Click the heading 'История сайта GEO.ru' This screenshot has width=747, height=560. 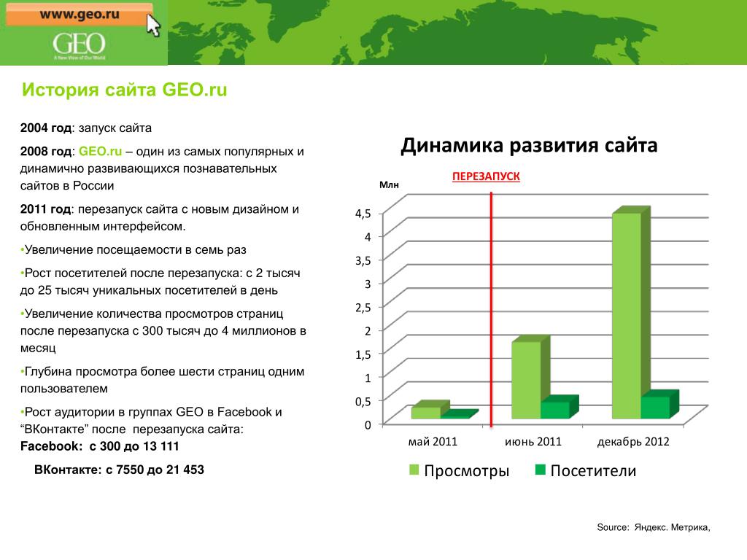click(124, 90)
